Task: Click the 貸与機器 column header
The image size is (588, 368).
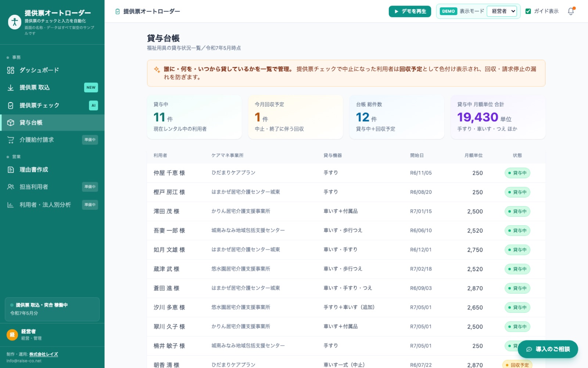Action: [333, 156]
